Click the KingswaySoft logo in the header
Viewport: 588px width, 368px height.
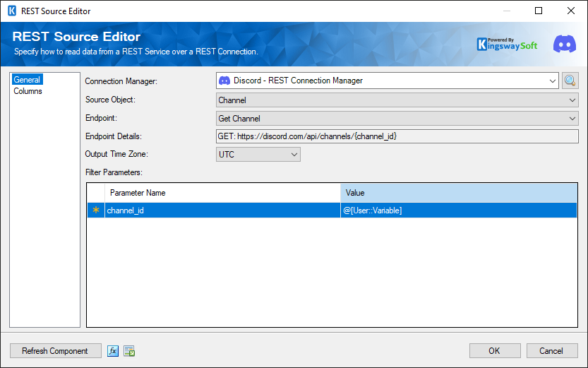507,44
